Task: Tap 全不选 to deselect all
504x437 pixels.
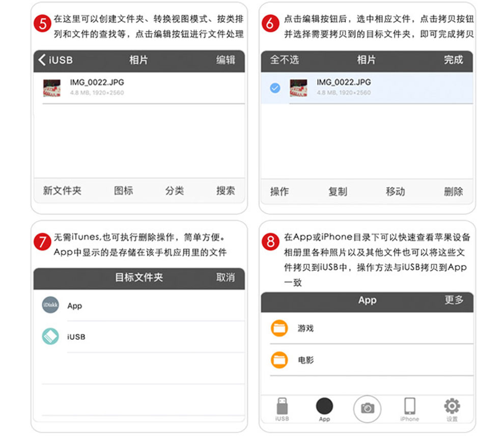Action: coord(285,60)
